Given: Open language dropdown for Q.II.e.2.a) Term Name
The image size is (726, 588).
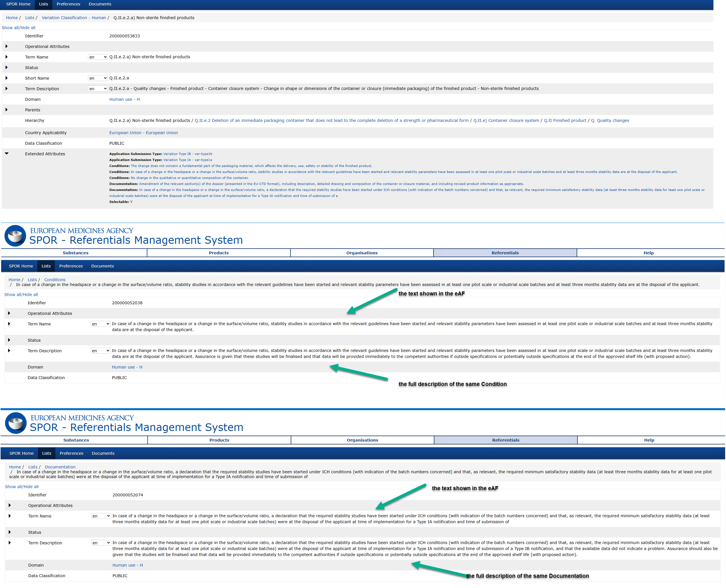Looking at the screenshot, I should coord(98,57).
